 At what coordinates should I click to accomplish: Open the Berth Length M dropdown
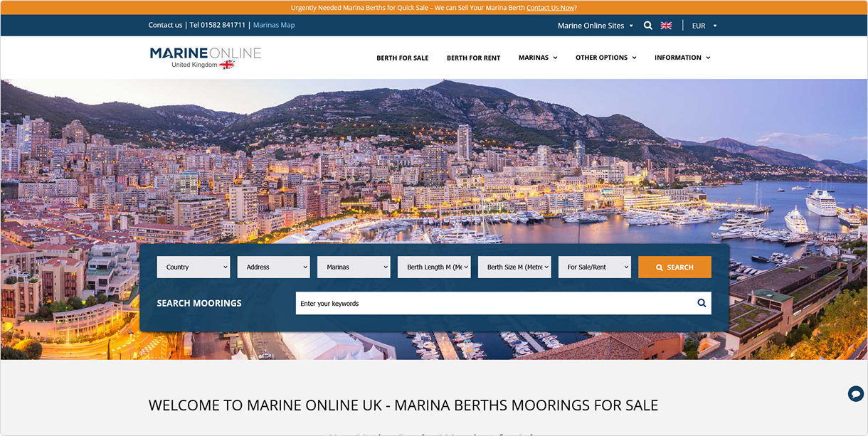coord(434,267)
